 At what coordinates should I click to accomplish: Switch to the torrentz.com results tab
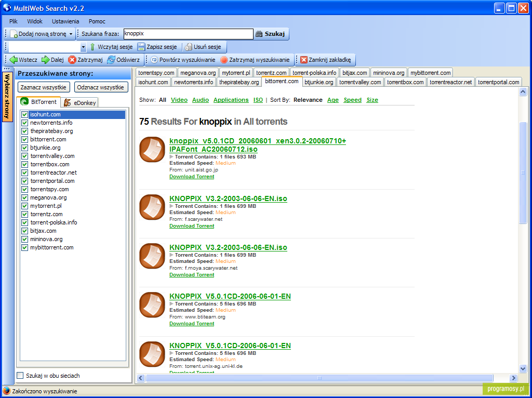(271, 73)
